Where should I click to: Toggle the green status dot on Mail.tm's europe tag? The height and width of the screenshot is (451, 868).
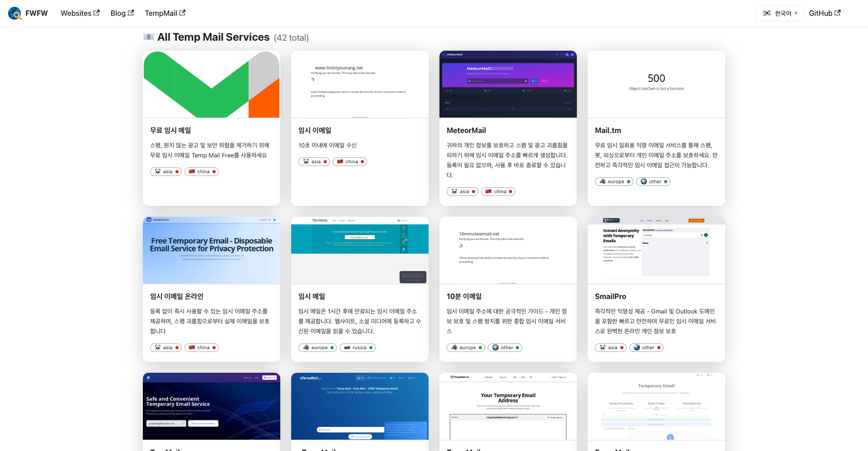click(629, 181)
